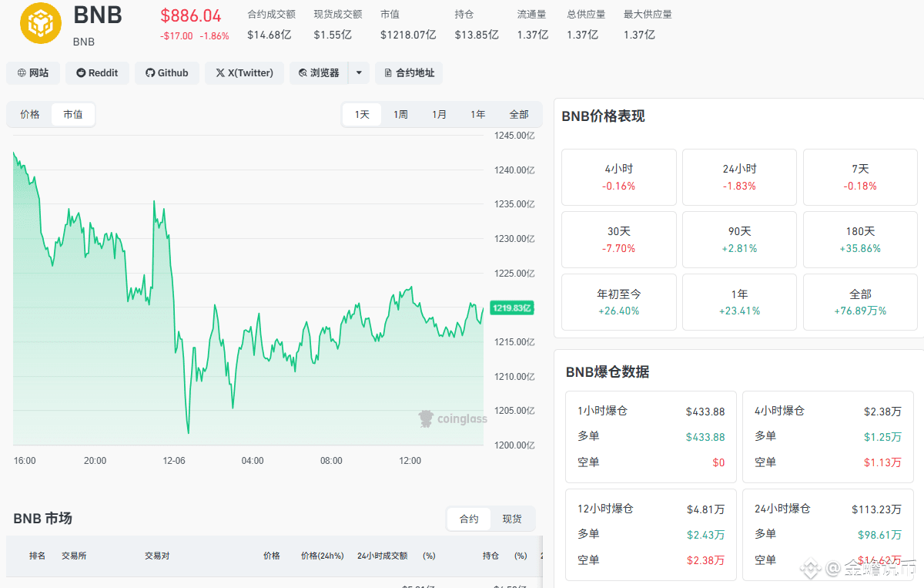This screenshot has width=924, height=588.
Task: Click the BNB价格表现 heading
Action: click(x=603, y=116)
